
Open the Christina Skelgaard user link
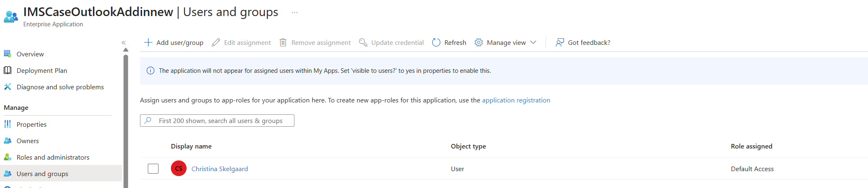click(x=219, y=169)
